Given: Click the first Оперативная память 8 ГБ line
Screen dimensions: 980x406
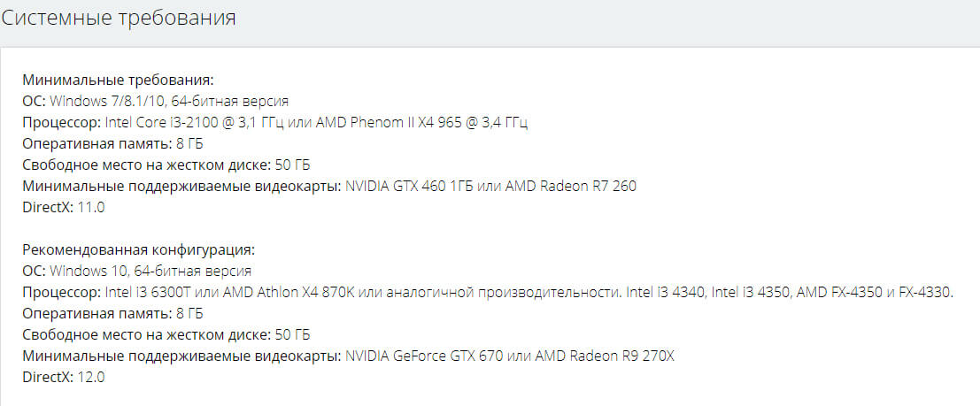Looking at the screenshot, I should 113,143.
